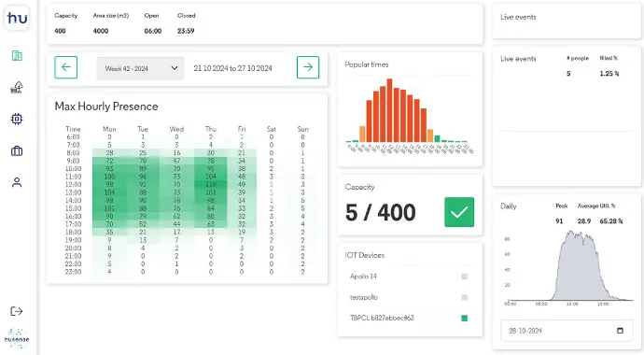The height and width of the screenshot is (355, 644).
Task: Click the Sat column header
Action: [x=271, y=129]
